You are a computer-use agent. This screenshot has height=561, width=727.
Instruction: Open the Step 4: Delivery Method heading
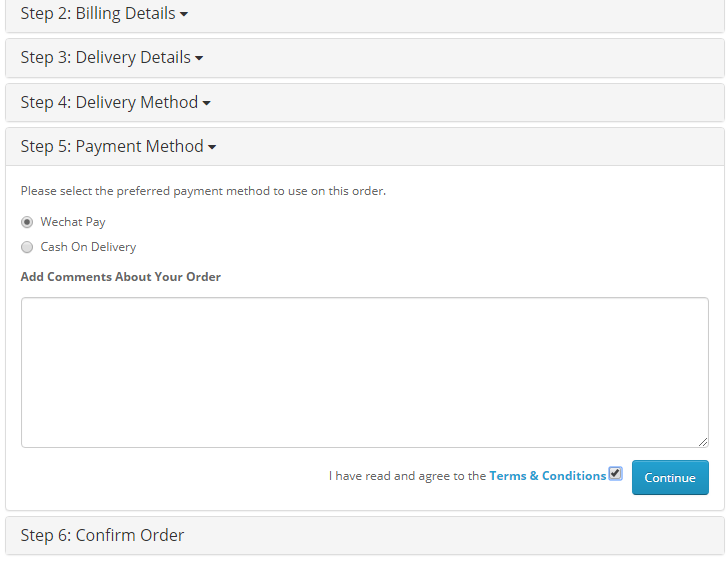[109, 102]
